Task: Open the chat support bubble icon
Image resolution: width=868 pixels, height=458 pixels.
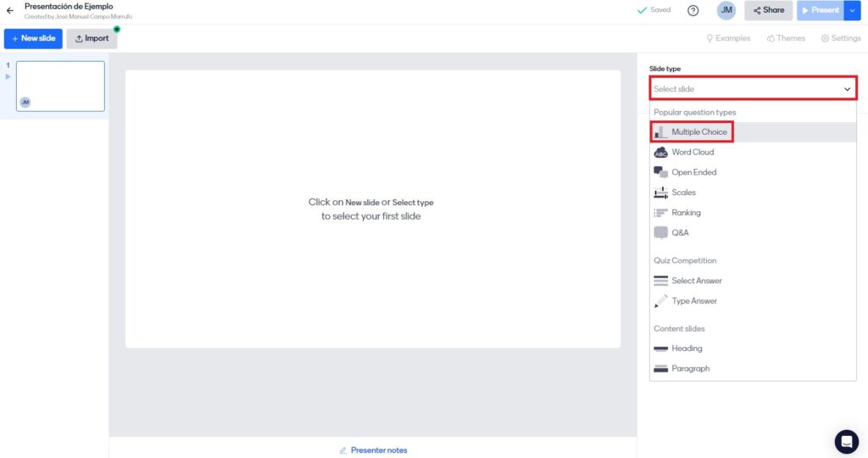Action: tap(846, 441)
